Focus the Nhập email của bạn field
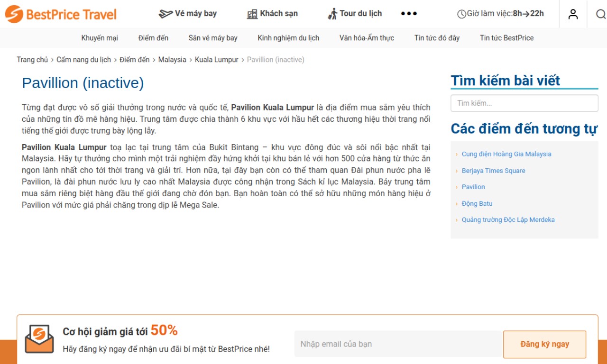The height and width of the screenshot is (364, 607). 397,344
